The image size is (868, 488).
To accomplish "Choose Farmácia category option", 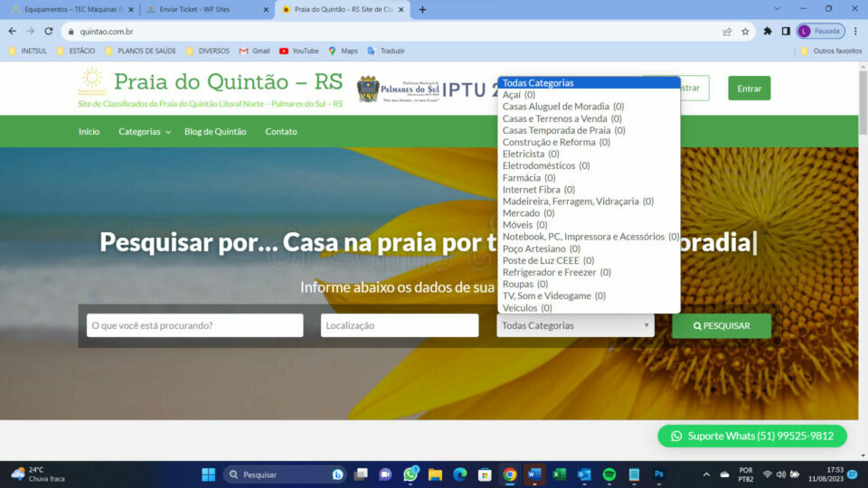I will point(589,178).
